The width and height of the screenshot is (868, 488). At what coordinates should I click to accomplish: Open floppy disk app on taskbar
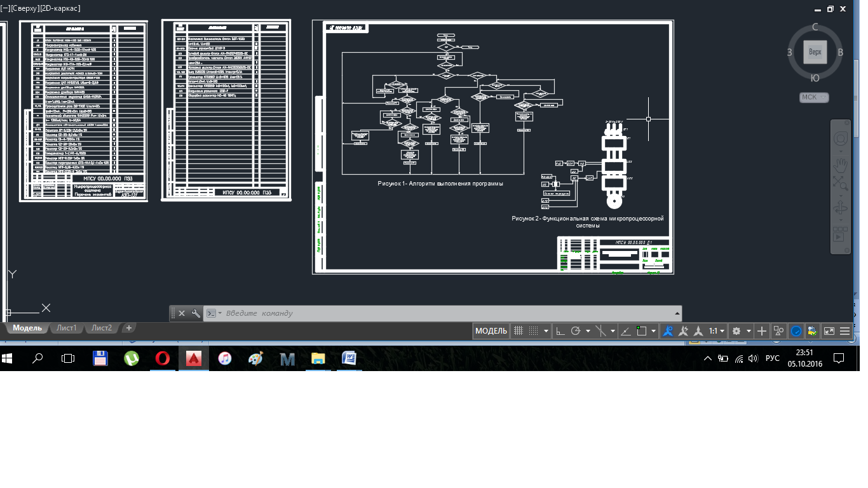(x=100, y=358)
